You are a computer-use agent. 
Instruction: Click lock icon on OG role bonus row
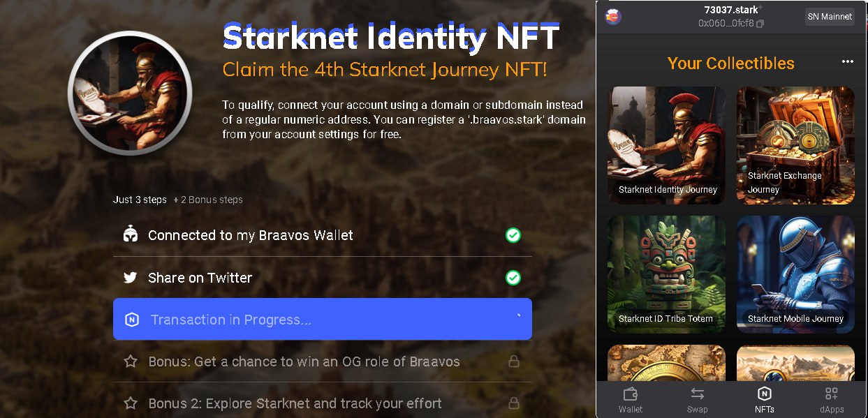[513, 361]
